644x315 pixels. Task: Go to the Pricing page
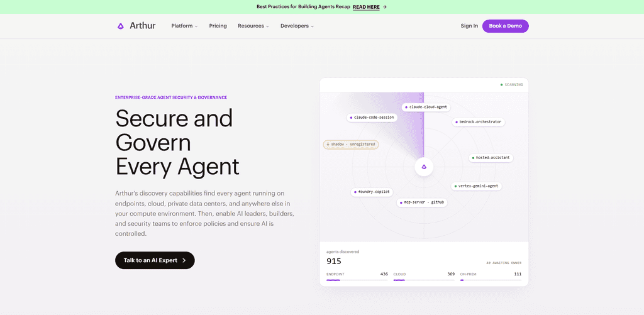(x=218, y=26)
